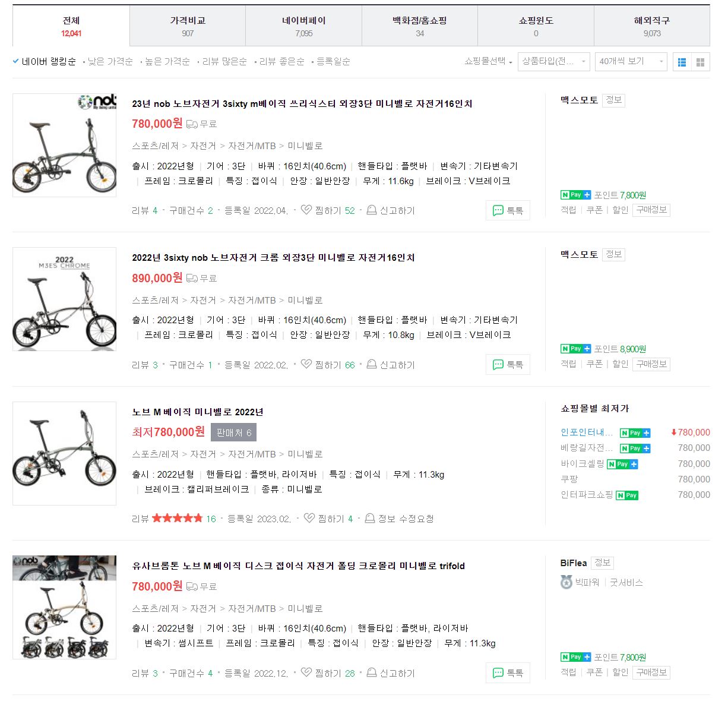Click N Pay badge on 유사브롬톤 item

tap(576, 657)
